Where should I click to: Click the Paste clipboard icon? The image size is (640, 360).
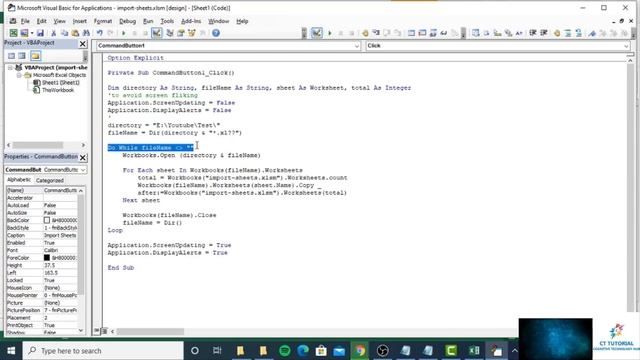[x=75, y=33]
